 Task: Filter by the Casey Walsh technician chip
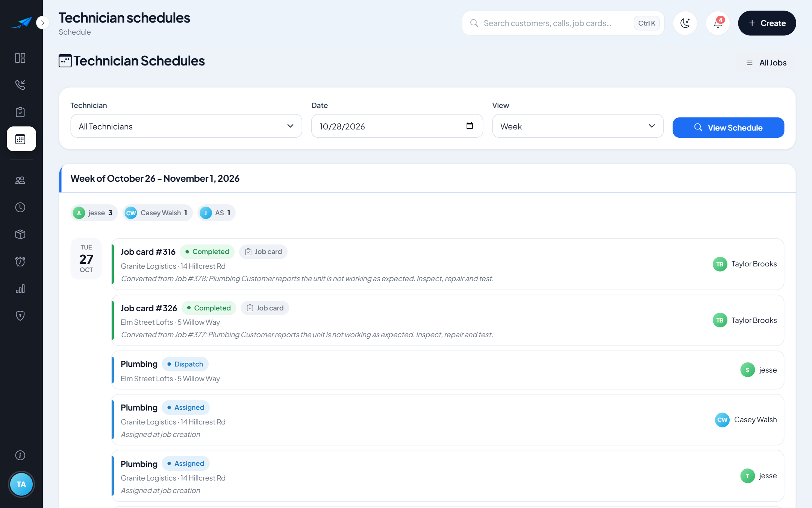click(158, 213)
